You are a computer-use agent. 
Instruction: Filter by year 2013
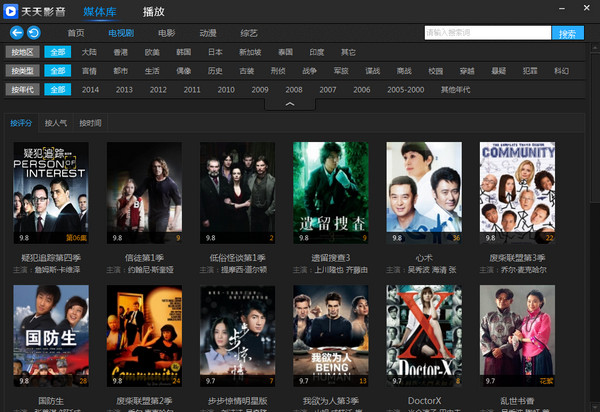click(x=124, y=90)
